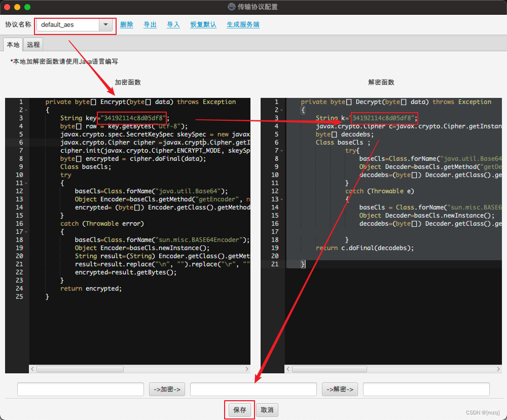Screen dimensions: 507x420
Task: Click the input field left of ->解密->
Action: point(253,389)
